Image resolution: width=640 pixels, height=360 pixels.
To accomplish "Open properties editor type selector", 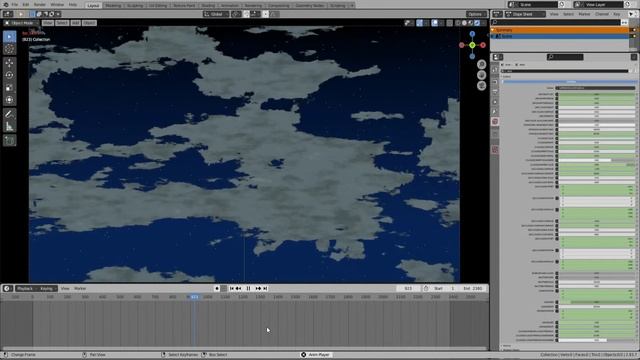I will pyautogui.click(x=498, y=57).
